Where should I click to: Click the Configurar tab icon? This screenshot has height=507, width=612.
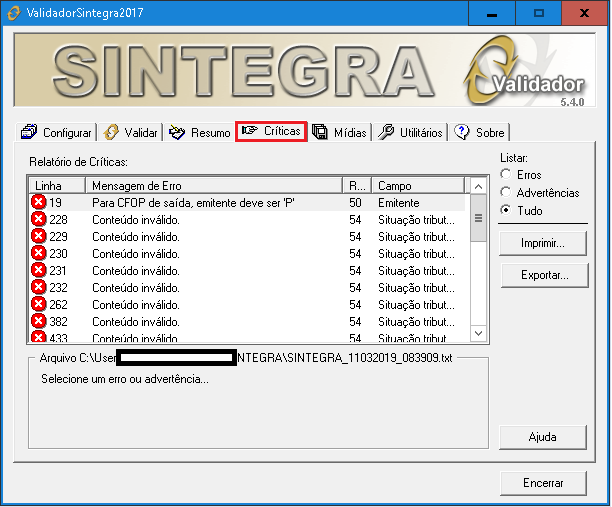[x=29, y=132]
